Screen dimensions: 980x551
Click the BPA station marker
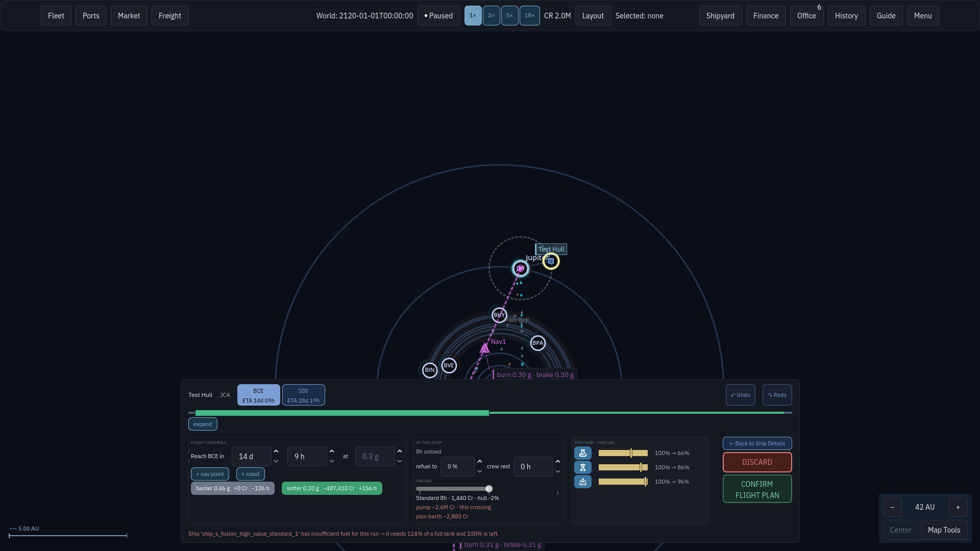pyautogui.click(x=537, y=343)
